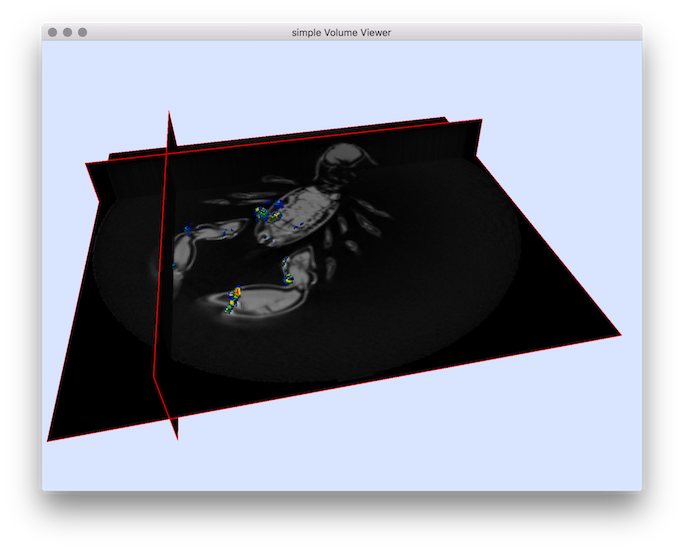
Task: Click the top tip of the vertical slice plane
Action: point(169,112)
